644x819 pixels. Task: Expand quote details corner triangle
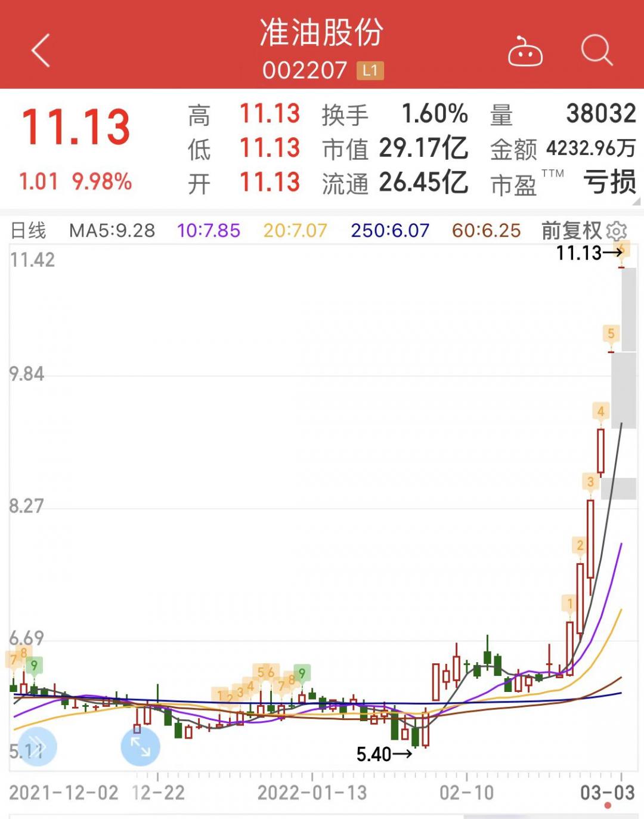pos(636,202)
